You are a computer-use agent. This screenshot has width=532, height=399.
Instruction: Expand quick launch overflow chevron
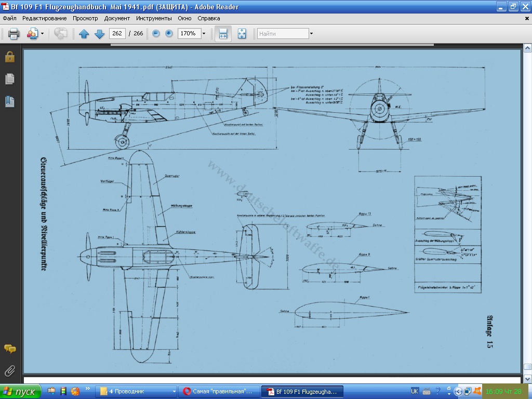click(88, 389)
